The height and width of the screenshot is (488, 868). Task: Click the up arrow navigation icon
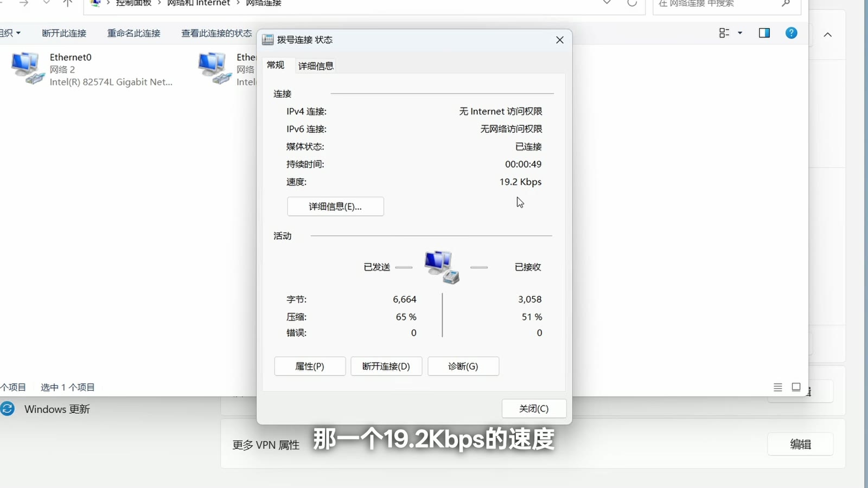tap(67, 3)
